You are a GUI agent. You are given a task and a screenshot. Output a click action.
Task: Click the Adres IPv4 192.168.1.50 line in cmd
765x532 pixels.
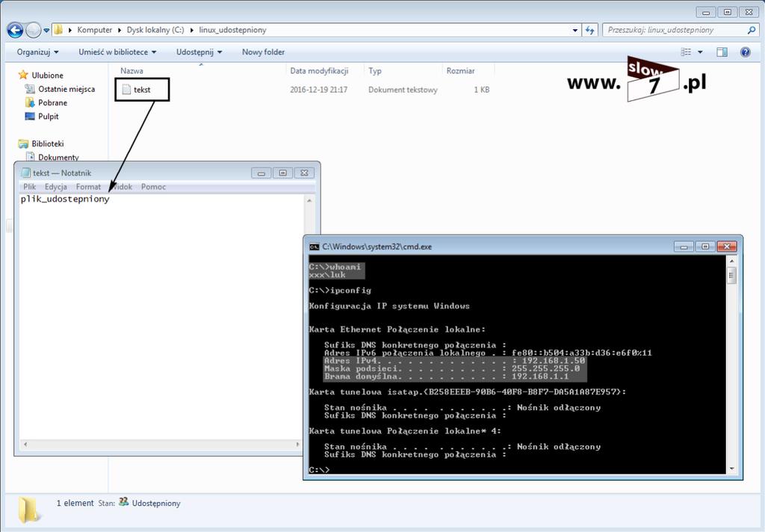click(x=455, y=361)
